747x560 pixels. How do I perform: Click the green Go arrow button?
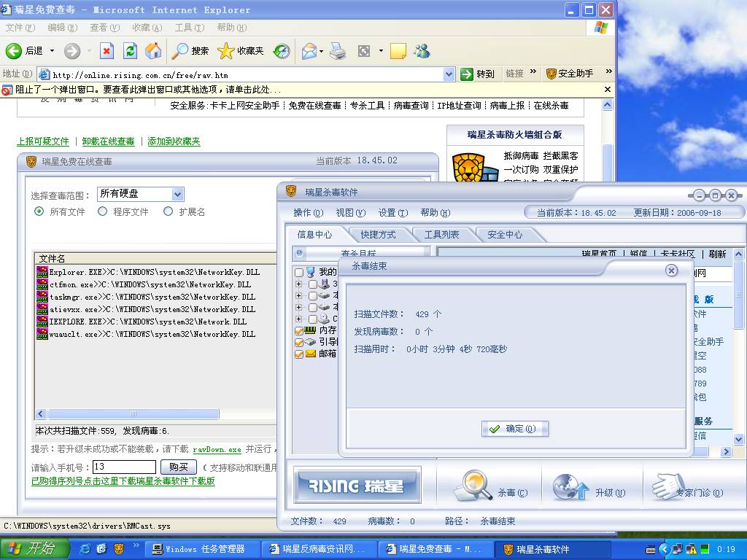point(466,74)
